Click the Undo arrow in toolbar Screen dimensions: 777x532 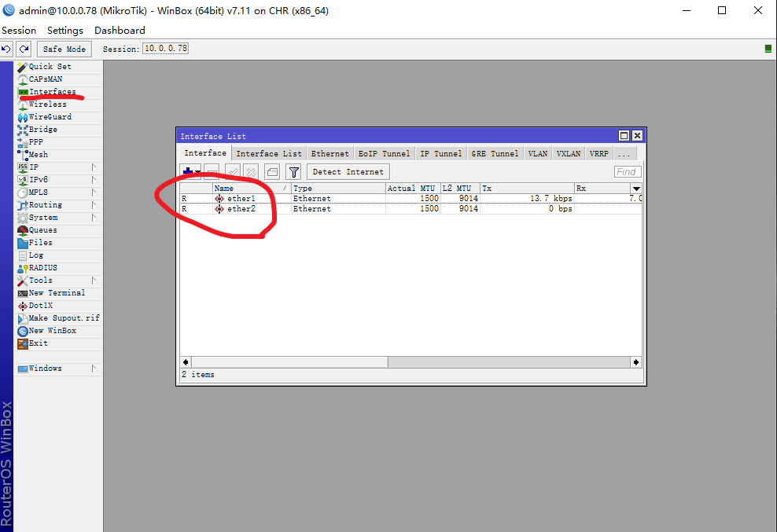click(6, 49)
